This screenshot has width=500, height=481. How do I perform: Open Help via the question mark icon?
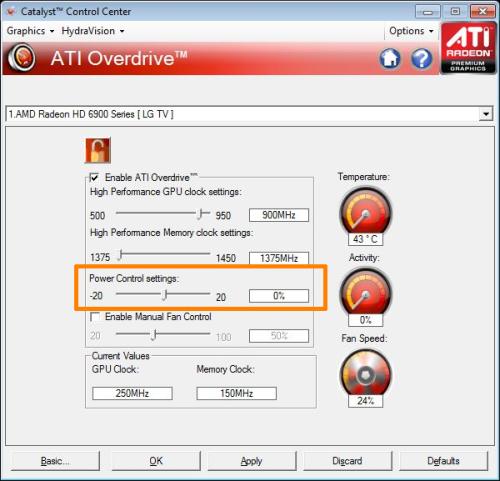coord(422,59)
